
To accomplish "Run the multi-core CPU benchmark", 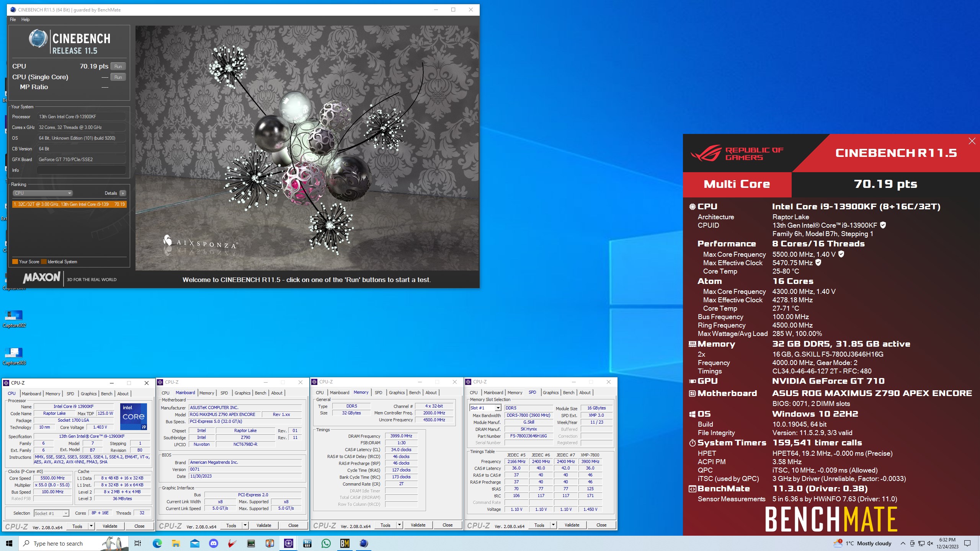I will pyautogui.click(x=118, y=67).
